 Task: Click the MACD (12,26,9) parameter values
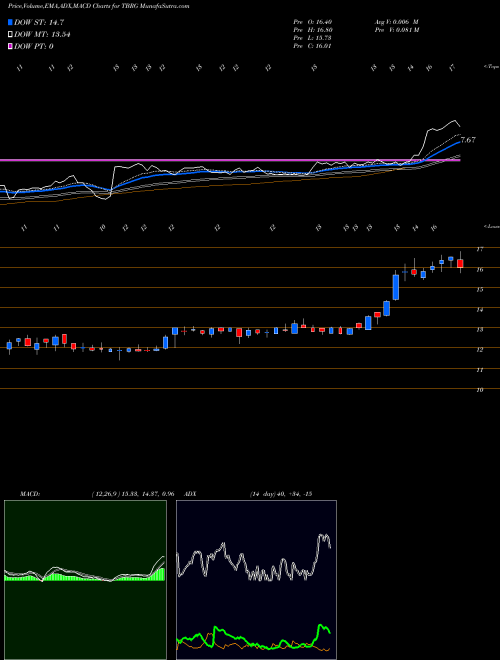(x=133, y=494)
